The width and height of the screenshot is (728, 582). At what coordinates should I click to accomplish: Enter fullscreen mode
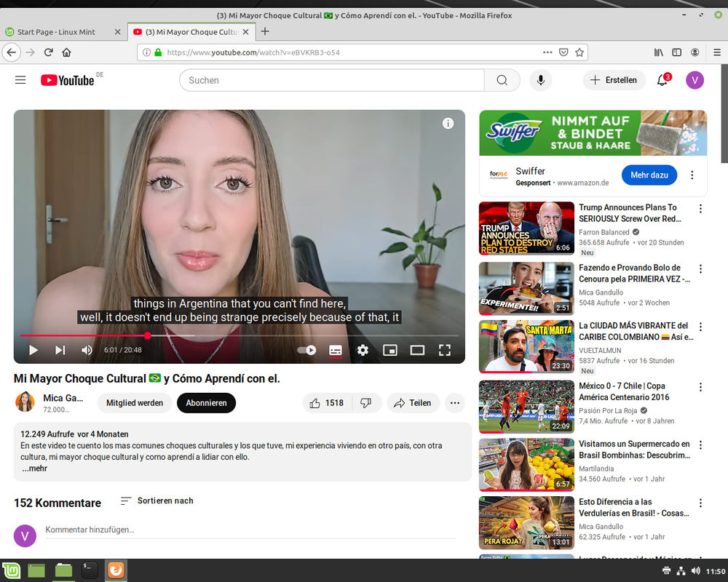(x=445, y=350)
